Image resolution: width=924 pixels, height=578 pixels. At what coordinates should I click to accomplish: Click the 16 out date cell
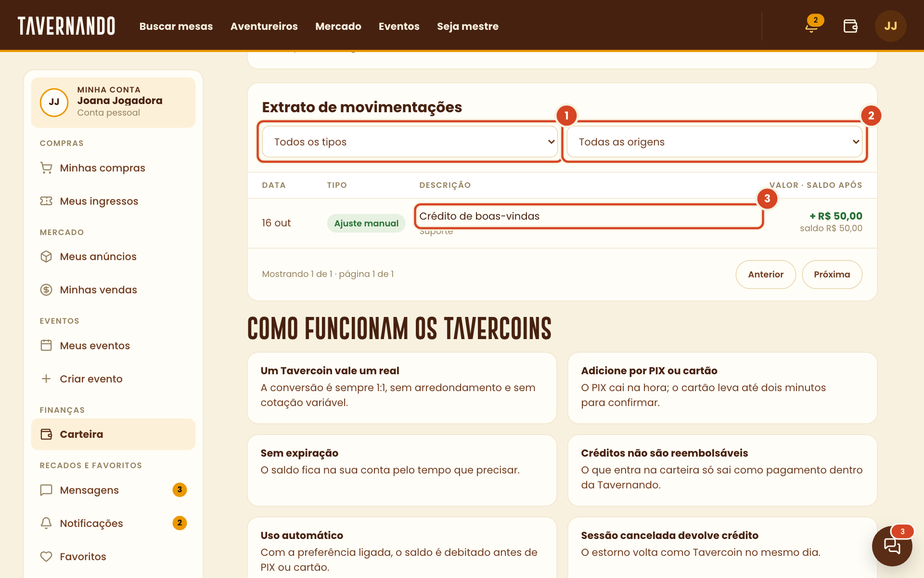click(276, 223)
